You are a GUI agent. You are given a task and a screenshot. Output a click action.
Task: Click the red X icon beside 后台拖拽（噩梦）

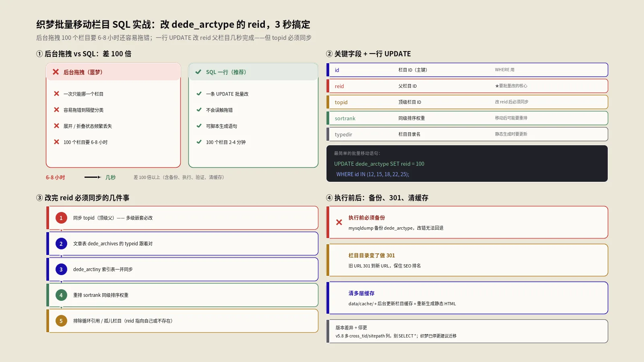click(56, 72)
